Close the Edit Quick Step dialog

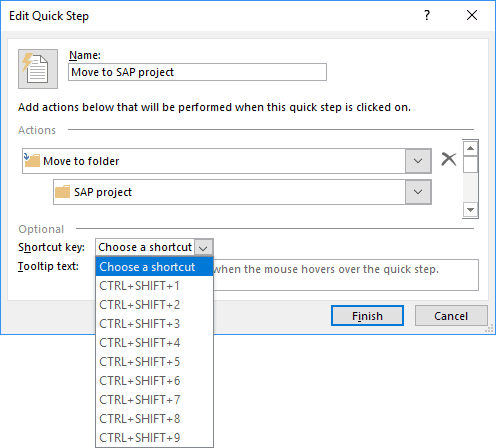click(472, 15)
